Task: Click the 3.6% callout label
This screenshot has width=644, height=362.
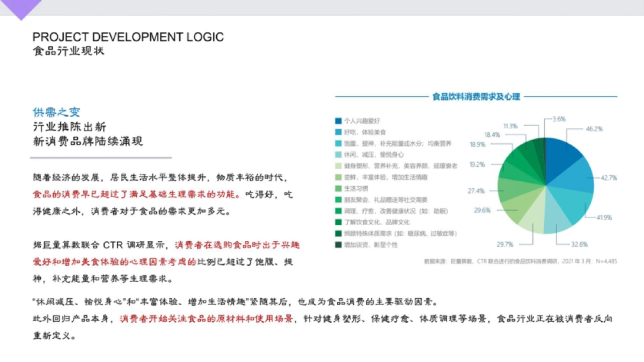Action: (x=558, y=120)
